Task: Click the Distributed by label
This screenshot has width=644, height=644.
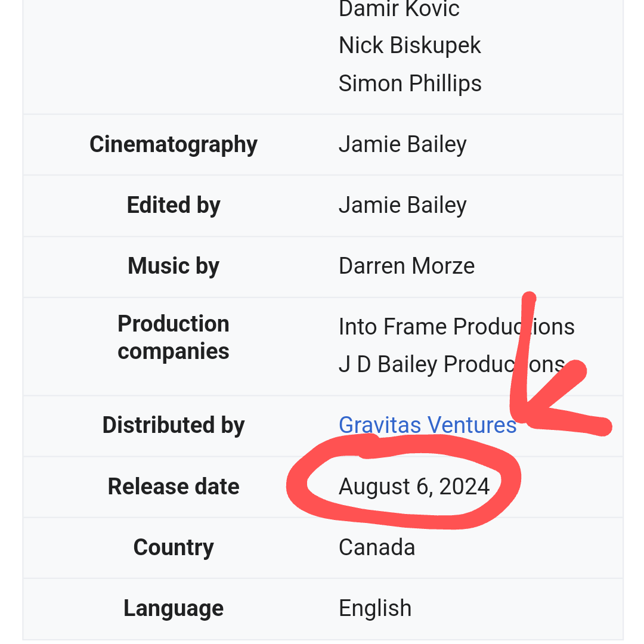Action: 174,425
